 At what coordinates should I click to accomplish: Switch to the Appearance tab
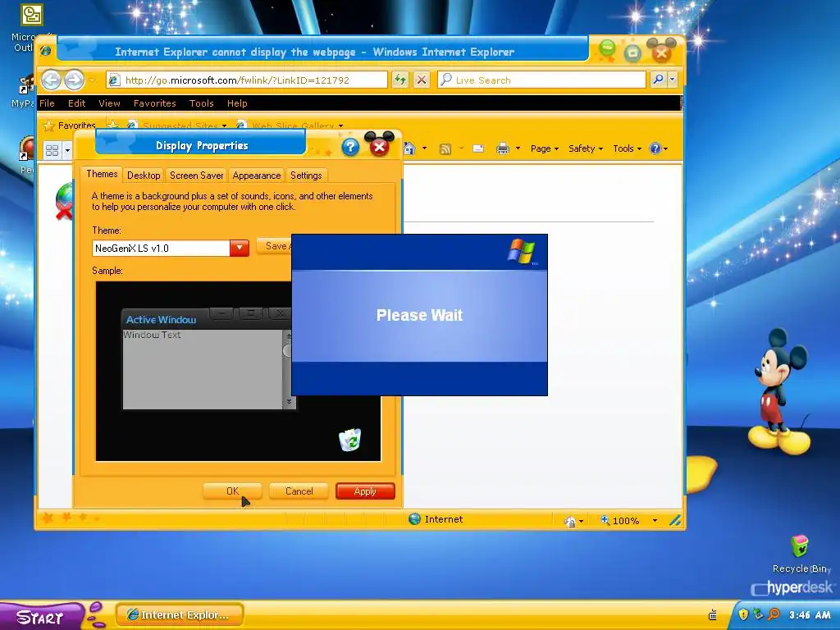(257, 176)
